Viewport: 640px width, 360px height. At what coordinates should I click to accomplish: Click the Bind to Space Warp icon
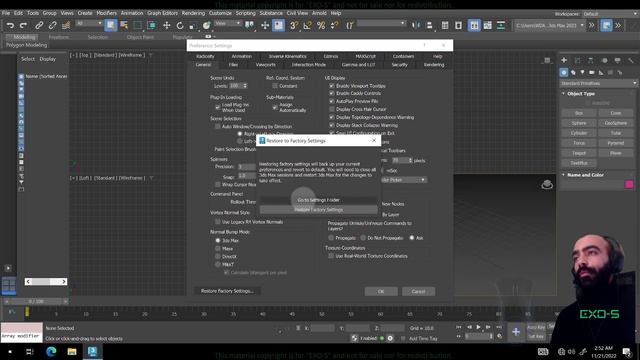pos(66,25)
